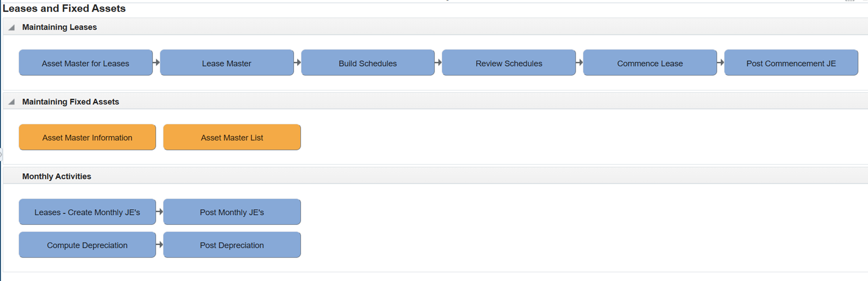Open orange Asset Master List tile

coord(232,137)
